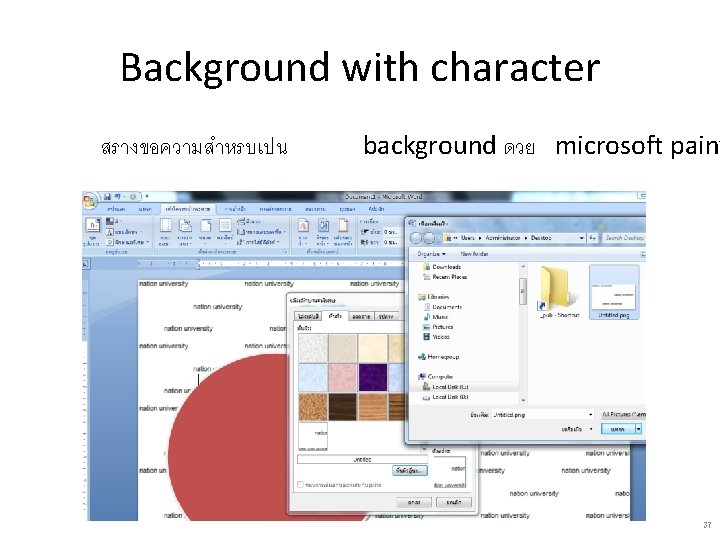Viewport: 720px width, 540px height.
Task: Open the Theme Effects dropdown
Action: click(x=128, y=242)
